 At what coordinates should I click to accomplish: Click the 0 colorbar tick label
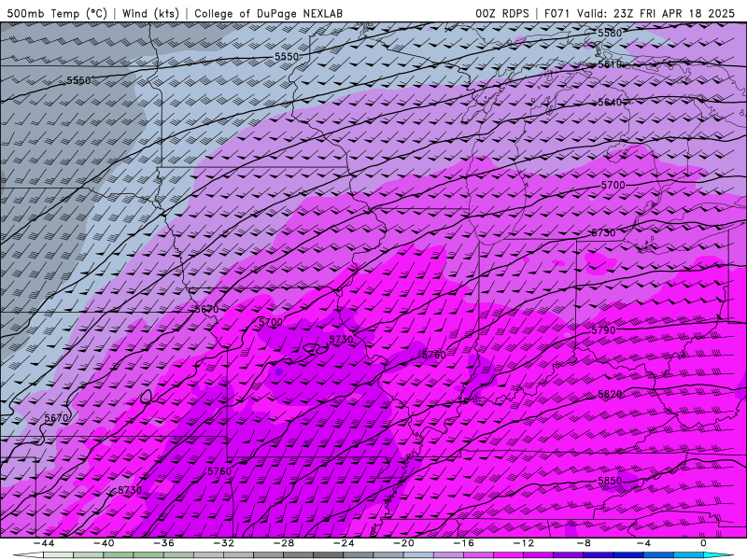click(704, 543)
